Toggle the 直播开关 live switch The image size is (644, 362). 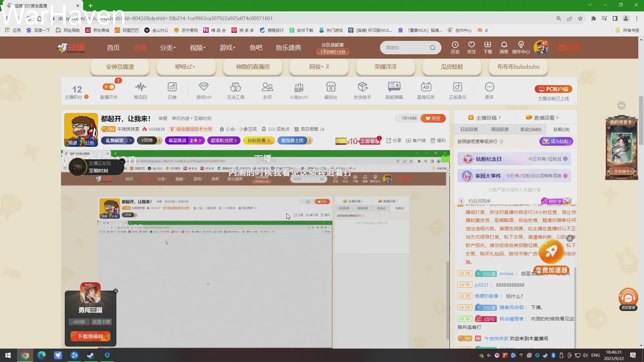point(109,87)
